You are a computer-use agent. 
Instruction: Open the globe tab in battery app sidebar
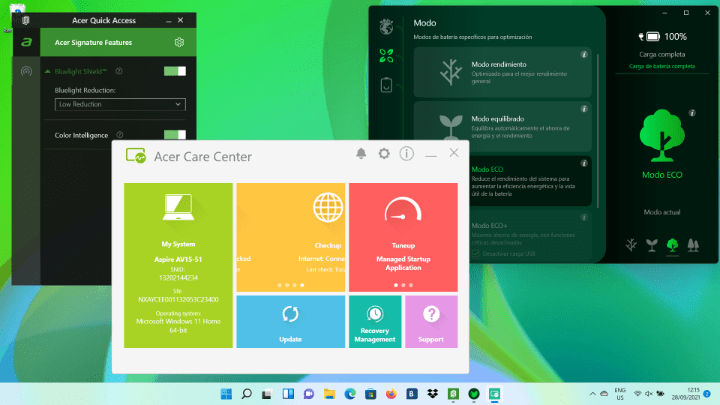tap(386, 27)
